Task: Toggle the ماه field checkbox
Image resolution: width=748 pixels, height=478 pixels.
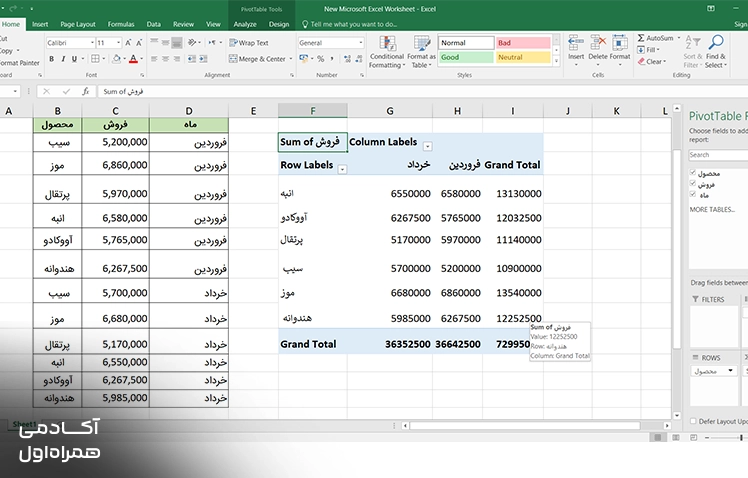Action: pyautogui.click(x=693, y=194)
